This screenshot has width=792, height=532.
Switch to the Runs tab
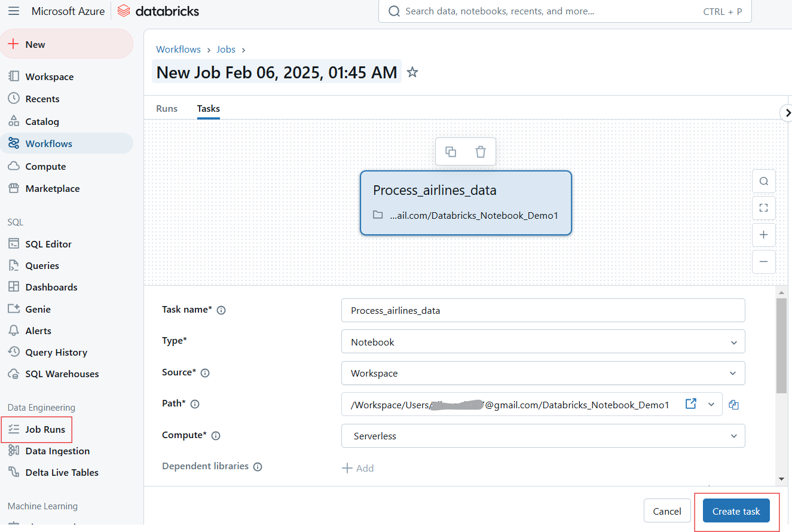pos(167,108)
